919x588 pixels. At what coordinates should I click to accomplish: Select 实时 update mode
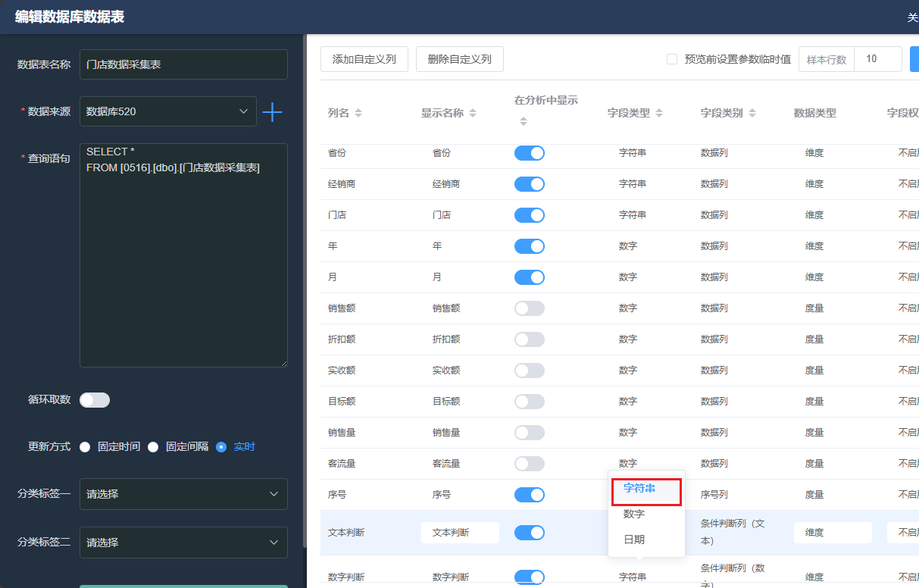(x=221, y=447)
